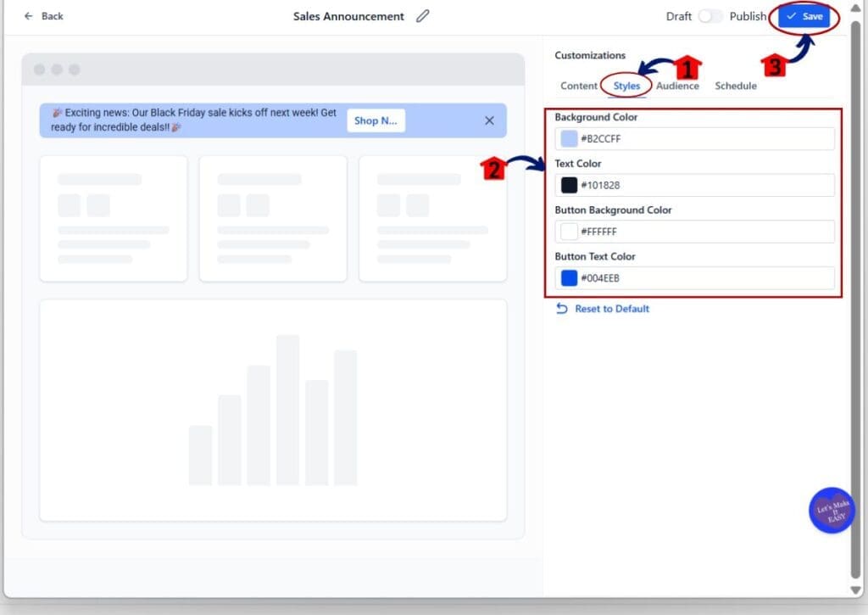Click the Reset to Default undo icon
The width and height of the screenshot is (868, 615).
click(561, 309)
